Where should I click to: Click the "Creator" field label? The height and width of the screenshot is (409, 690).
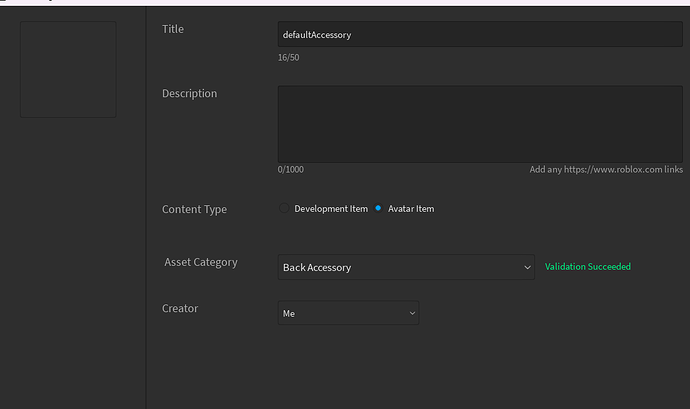click(180, 308)
